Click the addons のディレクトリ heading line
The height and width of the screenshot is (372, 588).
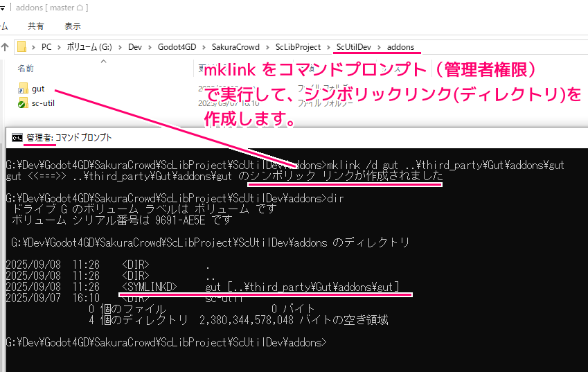tap(210, 242)
